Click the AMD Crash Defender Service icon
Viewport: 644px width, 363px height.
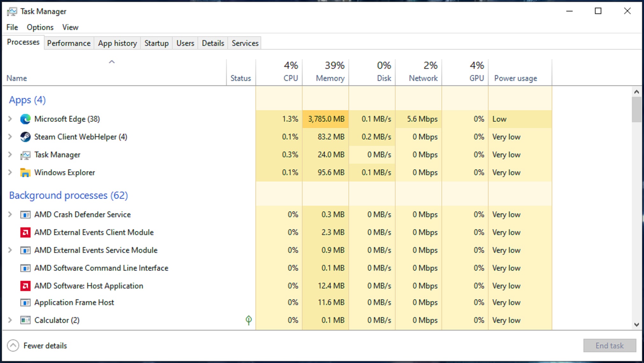[25, 215]
